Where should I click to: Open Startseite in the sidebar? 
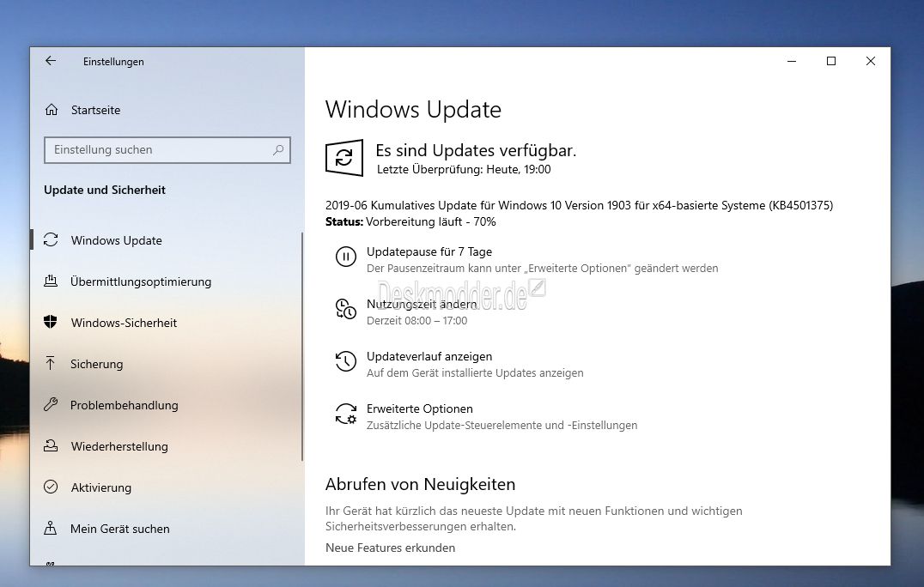coord(95,110)
